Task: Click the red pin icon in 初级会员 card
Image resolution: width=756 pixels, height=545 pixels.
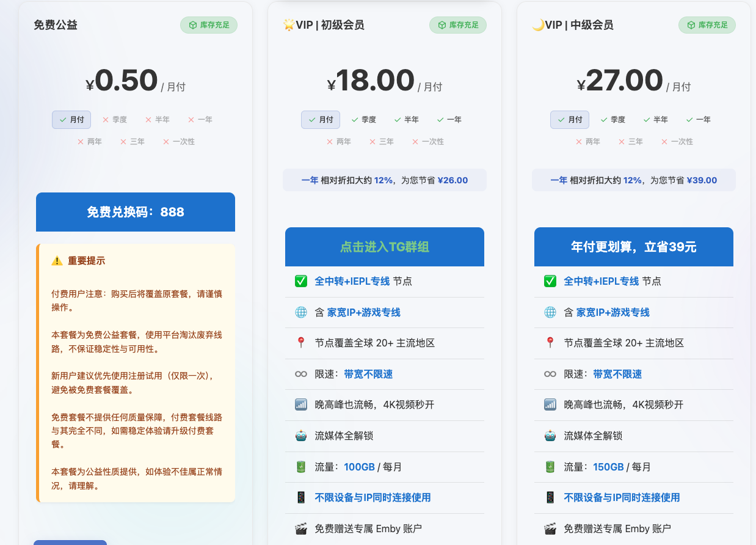Action: (300, 343)
